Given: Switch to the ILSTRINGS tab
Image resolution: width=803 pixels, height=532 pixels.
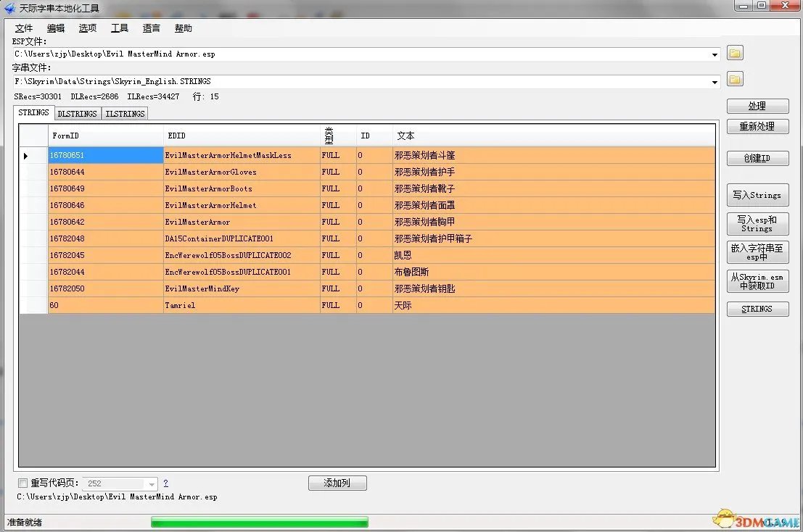Looking at the screenshot, I should tap(125, 114).
